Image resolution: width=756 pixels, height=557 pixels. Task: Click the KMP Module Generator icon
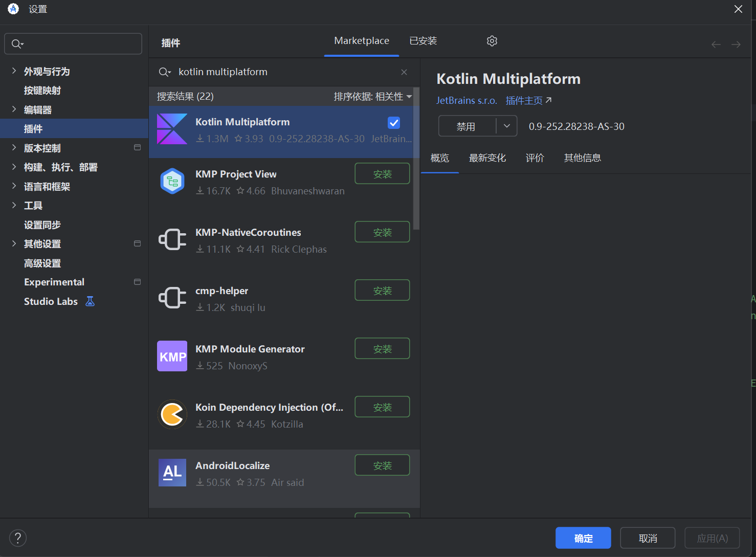click(172, 356)
